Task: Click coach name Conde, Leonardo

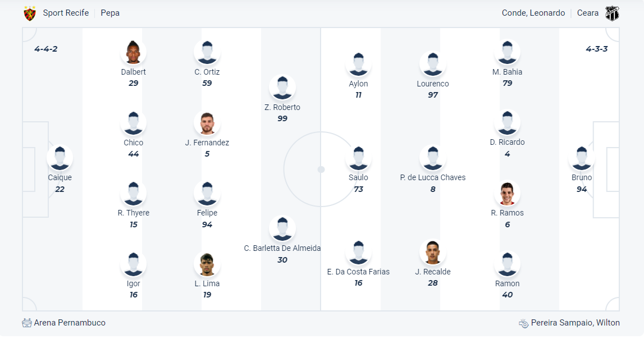Action: 533,13
